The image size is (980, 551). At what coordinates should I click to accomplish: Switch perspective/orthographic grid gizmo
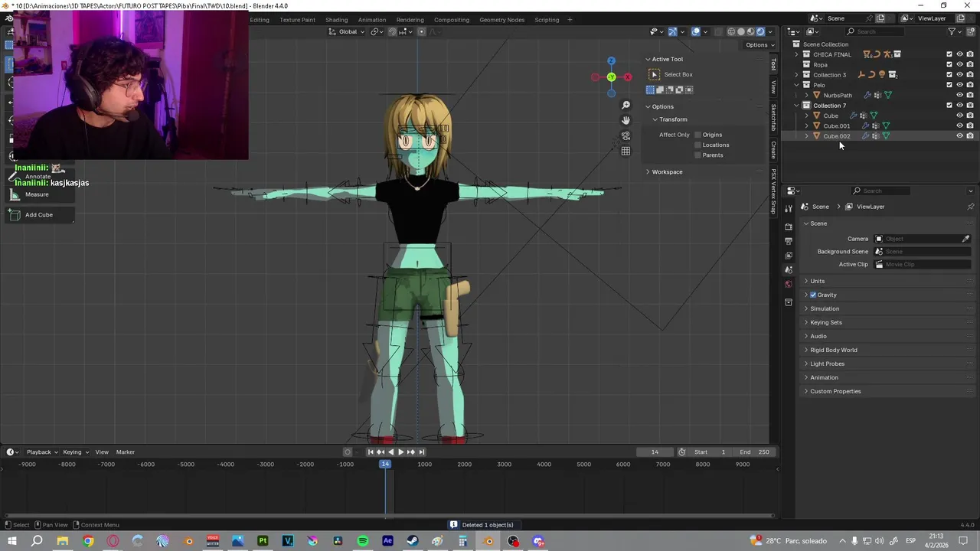626,151
